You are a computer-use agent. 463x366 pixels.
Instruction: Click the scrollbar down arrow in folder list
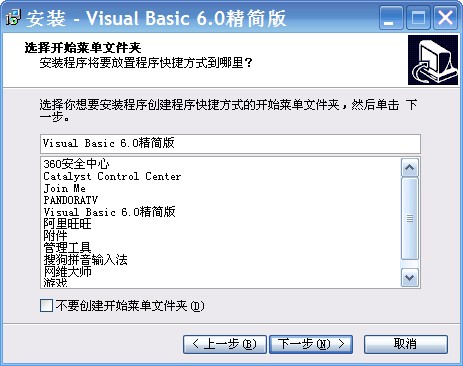[410, 277]
